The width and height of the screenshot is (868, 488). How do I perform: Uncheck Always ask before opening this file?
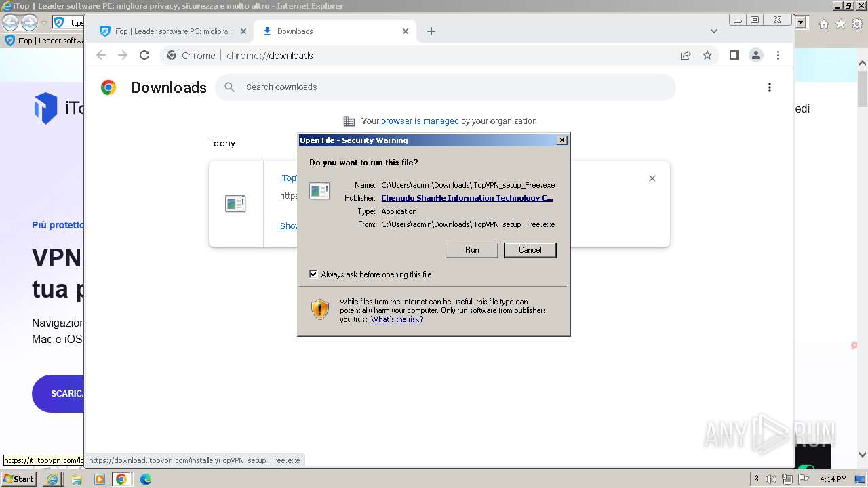pos(313,274)
